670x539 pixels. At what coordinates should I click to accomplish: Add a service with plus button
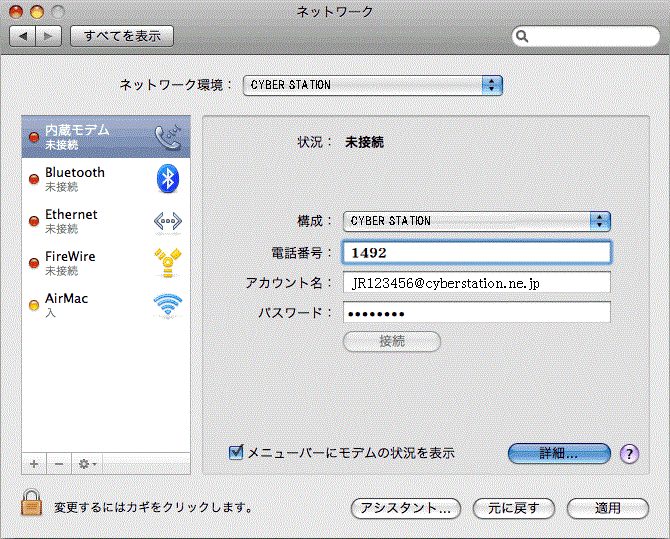(x=34, y=464)
